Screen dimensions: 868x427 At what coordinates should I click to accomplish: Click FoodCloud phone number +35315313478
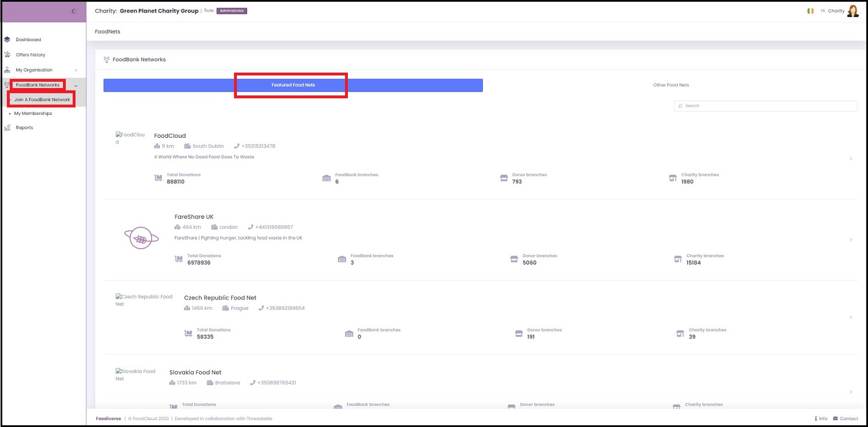(258, 146)
